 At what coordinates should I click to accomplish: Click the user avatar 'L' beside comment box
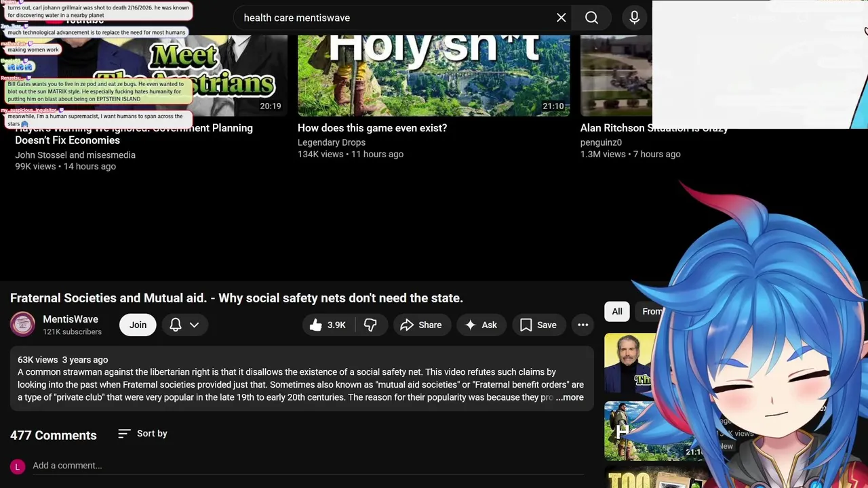18,466
